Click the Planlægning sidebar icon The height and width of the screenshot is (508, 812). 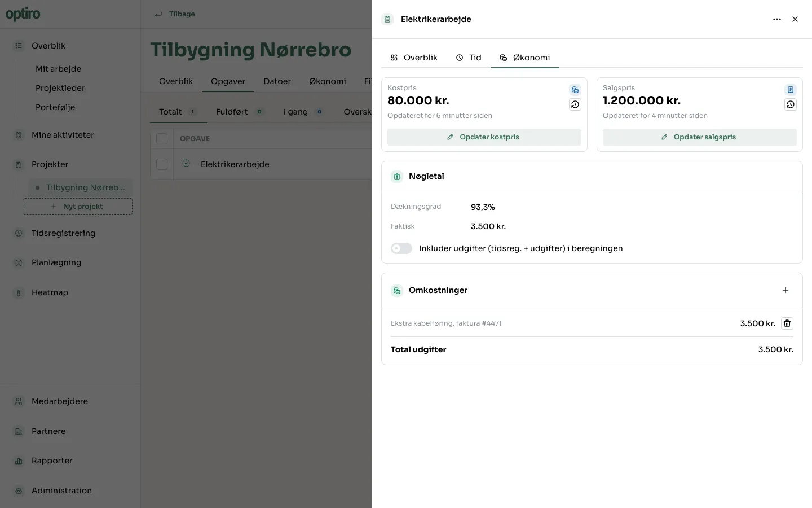[19, 263]
